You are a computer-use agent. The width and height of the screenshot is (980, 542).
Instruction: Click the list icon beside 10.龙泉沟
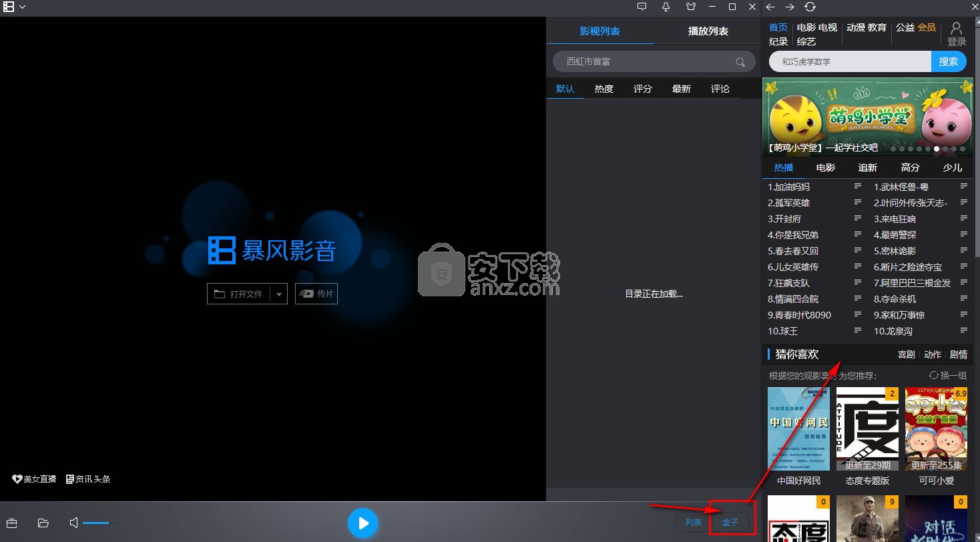click(x=964, y=330)
